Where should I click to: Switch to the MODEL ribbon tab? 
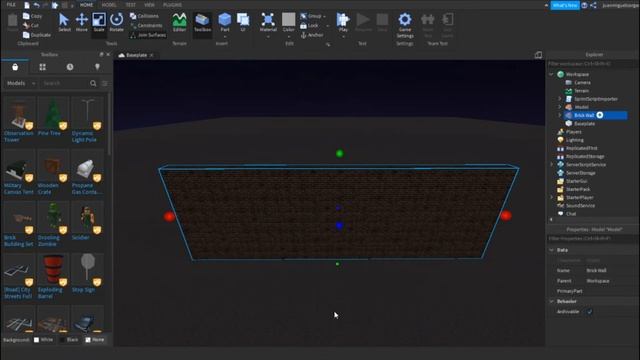coord(109,5)
